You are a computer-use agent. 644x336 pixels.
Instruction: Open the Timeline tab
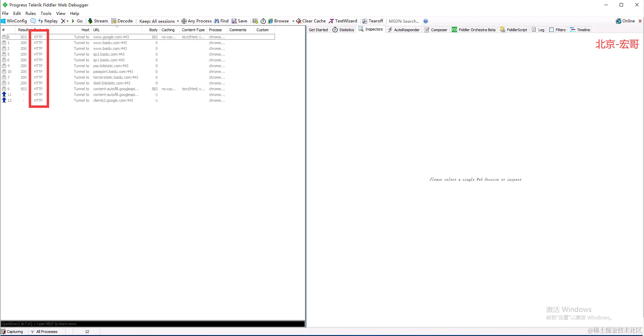pyautogui.click(x=580, y=30)
